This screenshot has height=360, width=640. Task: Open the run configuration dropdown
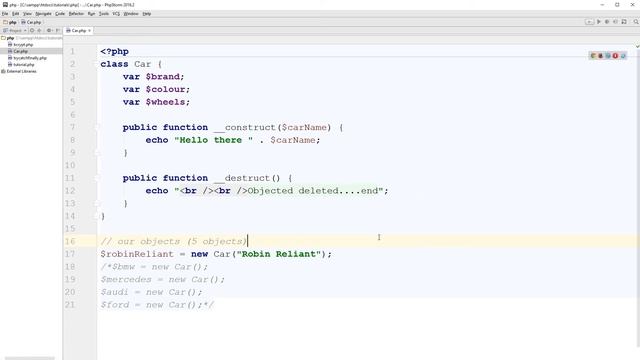[589, 22]
